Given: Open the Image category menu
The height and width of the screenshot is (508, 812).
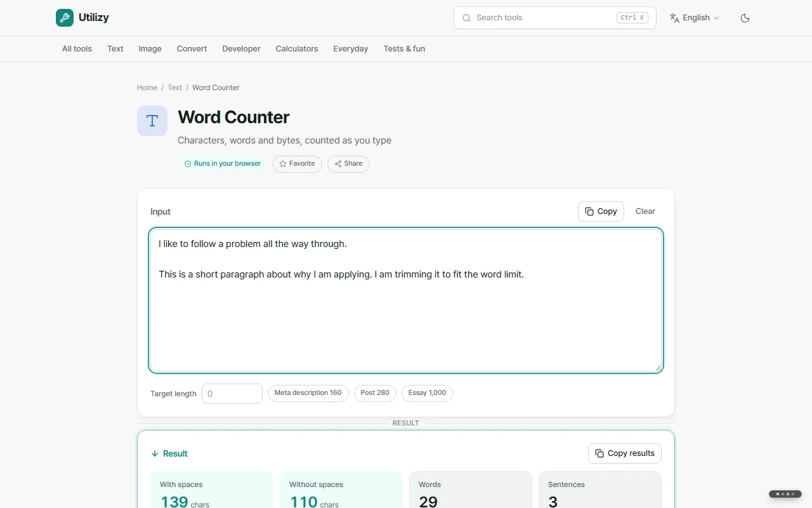Looking at the screenshot, I should [150, 49].
